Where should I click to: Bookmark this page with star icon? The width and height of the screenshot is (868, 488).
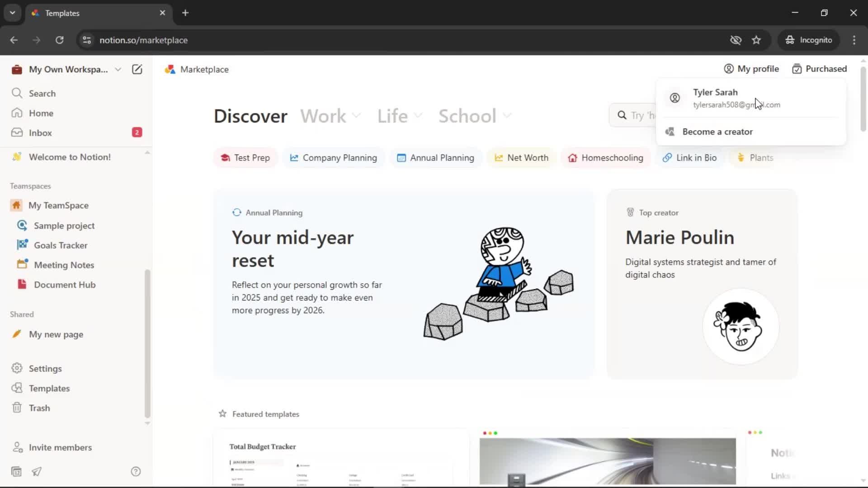point(756,40)
